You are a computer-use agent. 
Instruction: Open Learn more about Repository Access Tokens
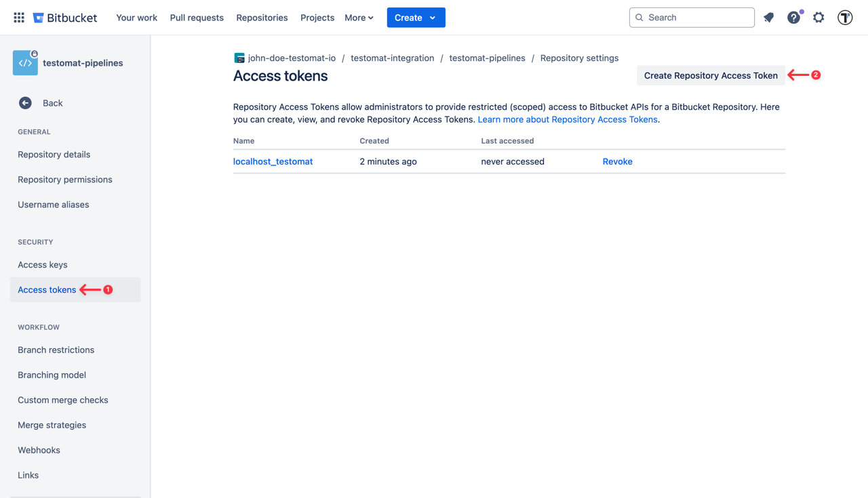568,119
